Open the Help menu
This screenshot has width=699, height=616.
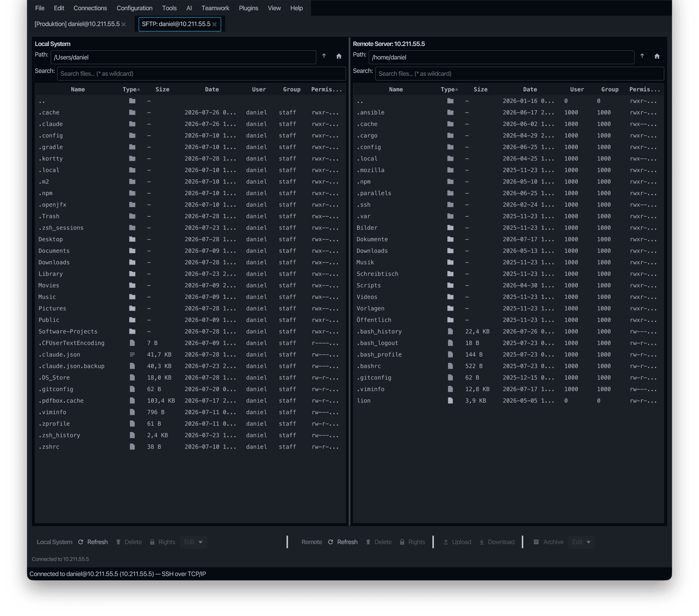(297, 8)
